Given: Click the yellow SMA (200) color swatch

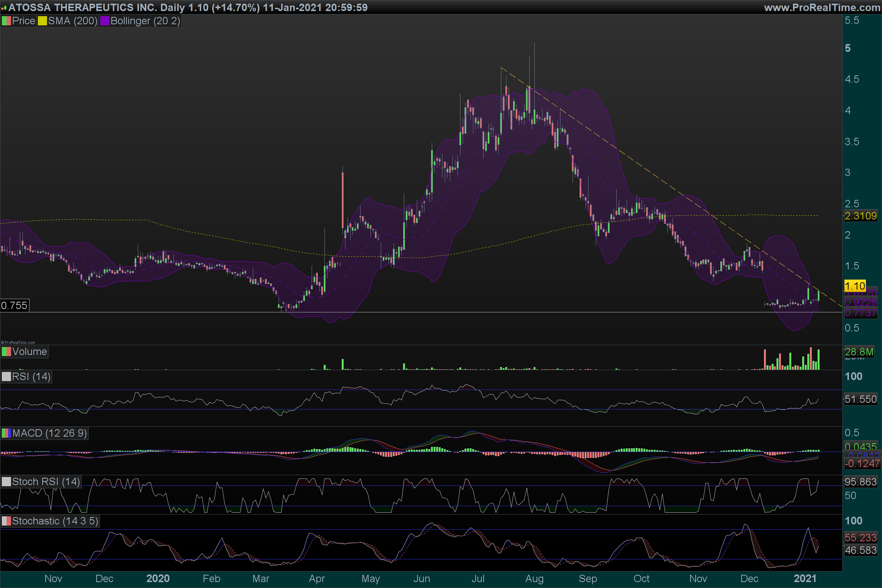Looking at the screenshot, I should (x=42, y=21).
